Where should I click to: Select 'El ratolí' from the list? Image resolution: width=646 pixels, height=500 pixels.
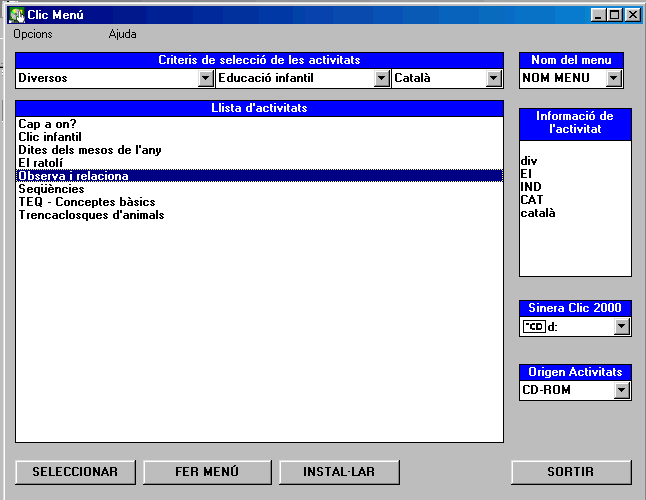pyautogui.click(x=41, y=163)
